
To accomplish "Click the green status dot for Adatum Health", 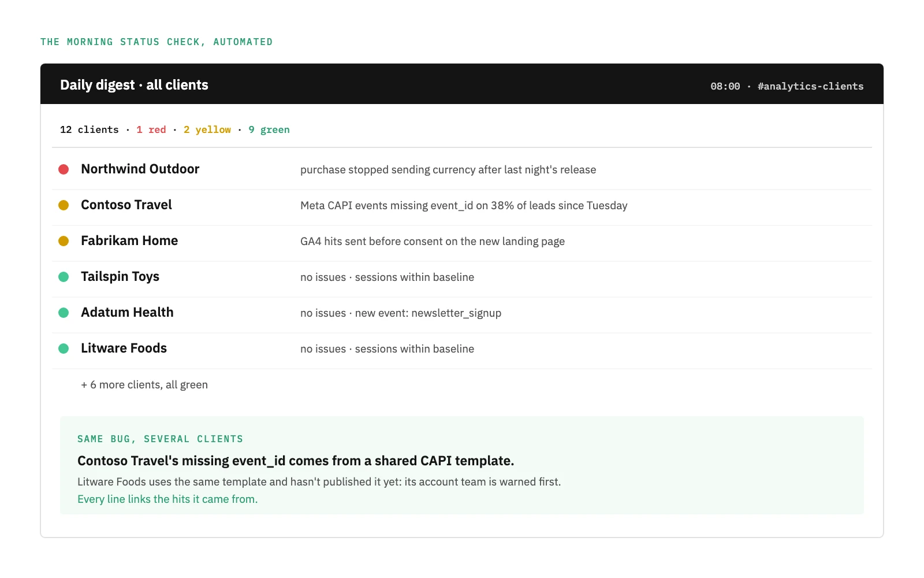I will (x=64, y=313).
